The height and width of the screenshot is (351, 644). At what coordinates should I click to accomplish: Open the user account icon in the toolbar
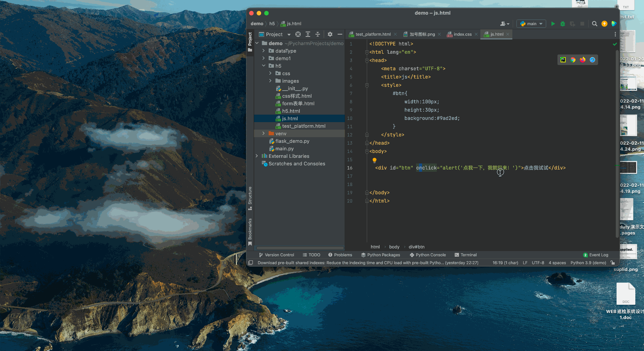coord(505,24)
